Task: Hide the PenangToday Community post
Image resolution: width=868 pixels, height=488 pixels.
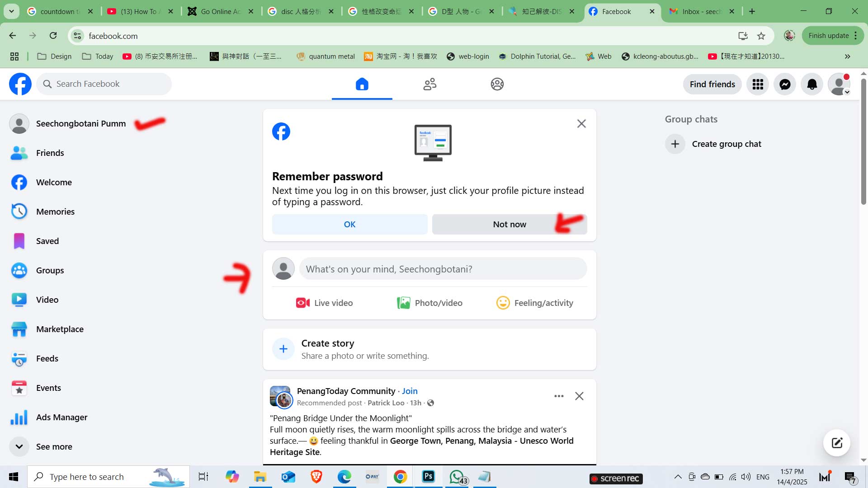Action: pos(579,396)
